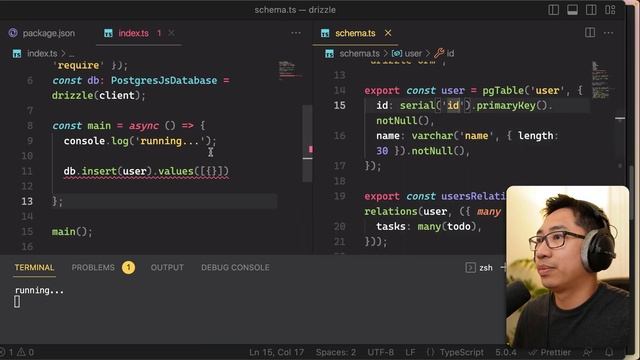Split the schema.ts editor right

tap(590, 33)
